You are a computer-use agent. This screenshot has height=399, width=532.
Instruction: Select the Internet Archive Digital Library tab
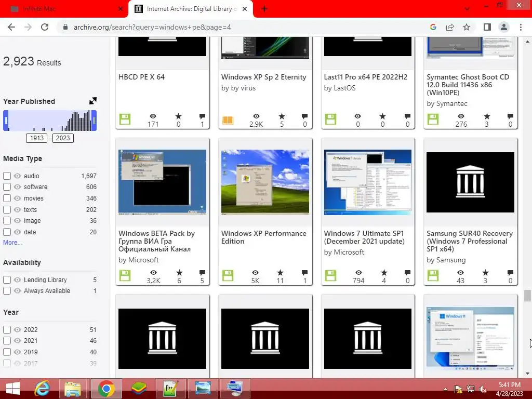pos(190,9)
